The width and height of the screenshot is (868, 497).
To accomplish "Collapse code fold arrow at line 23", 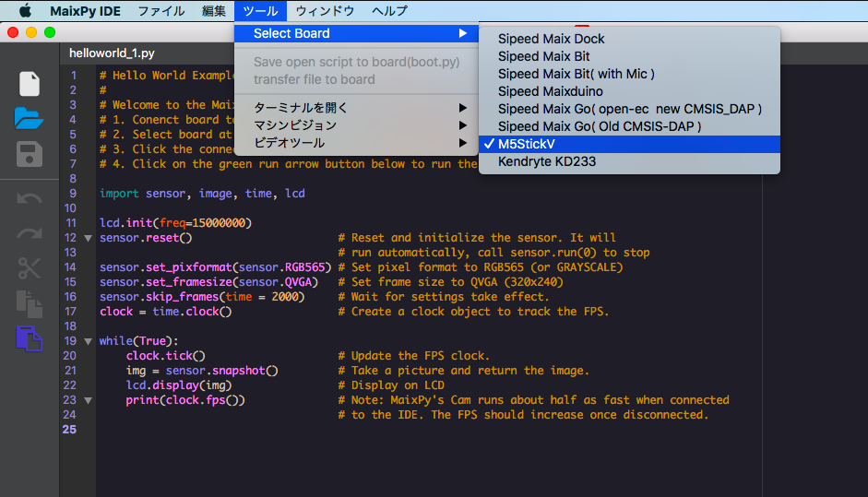I will (x=88, y=400).
